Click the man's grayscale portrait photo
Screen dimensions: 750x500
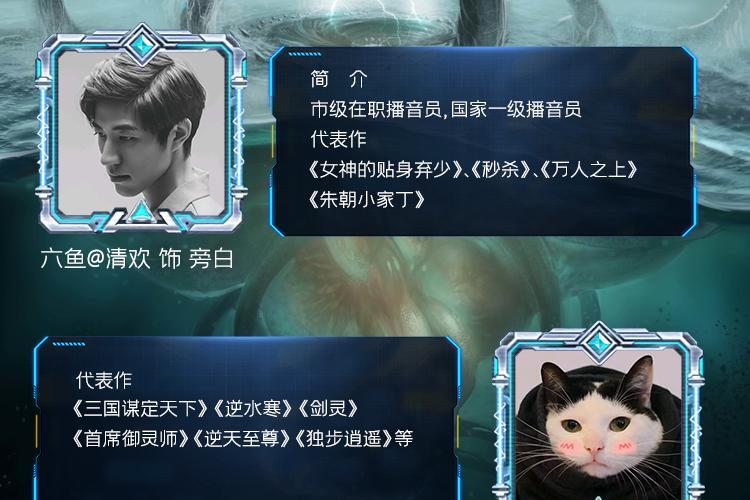(x=141, y=133)
